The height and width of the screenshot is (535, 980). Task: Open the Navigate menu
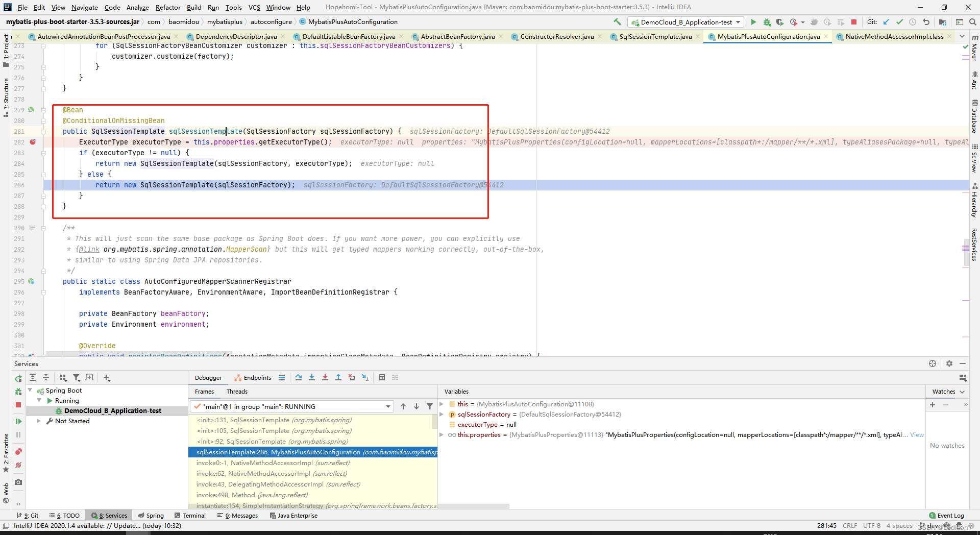tap(84, 7)
